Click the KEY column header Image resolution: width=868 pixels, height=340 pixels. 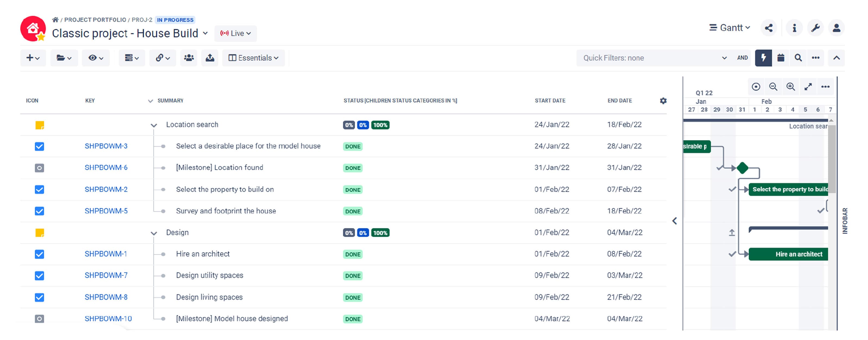[90, 101]
